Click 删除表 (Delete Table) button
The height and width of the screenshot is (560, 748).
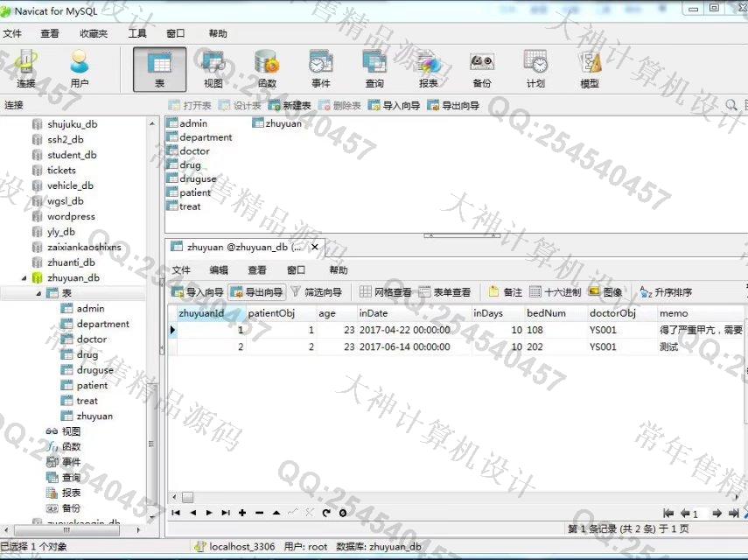(x=339, y=105)
